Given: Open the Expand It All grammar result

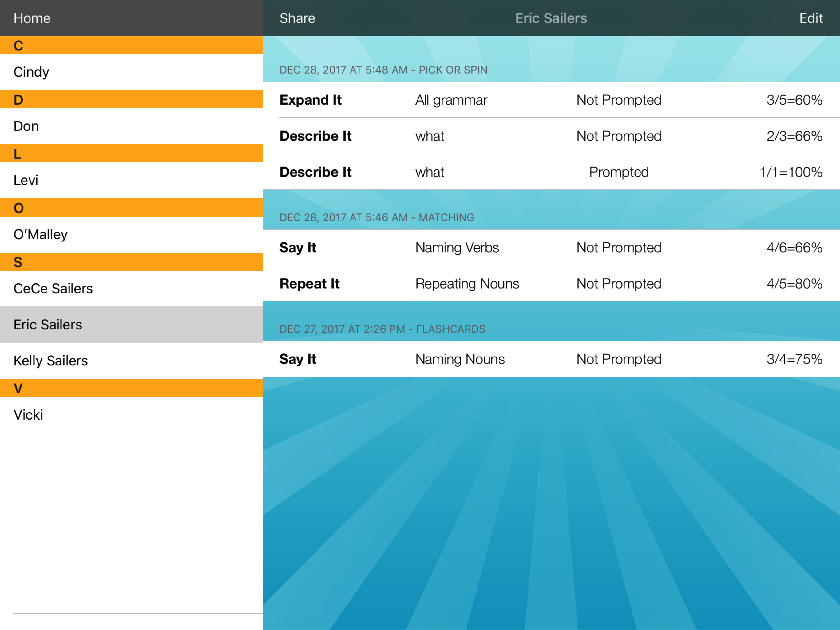Looking at the screenshot, I should pos(551,100).
